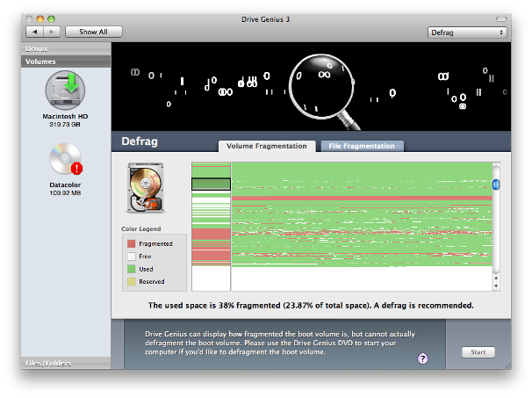Select the Macintosh HD volume icon
This screenshot has width=532, height=398.
click(x=65, y=90)
